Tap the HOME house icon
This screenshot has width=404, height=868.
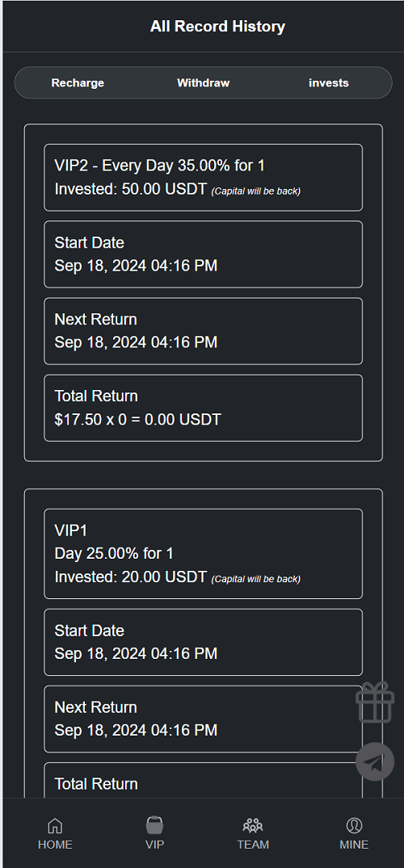tap(55, 825)
